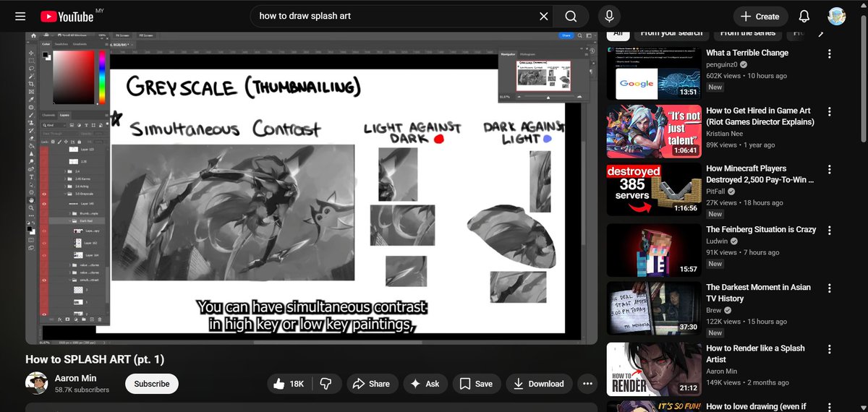Open title How to Render like a Splash Artist

756,353
